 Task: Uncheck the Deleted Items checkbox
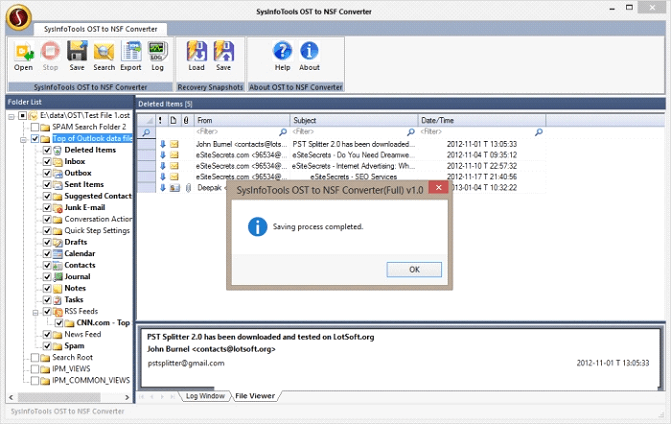coord(47,150)
